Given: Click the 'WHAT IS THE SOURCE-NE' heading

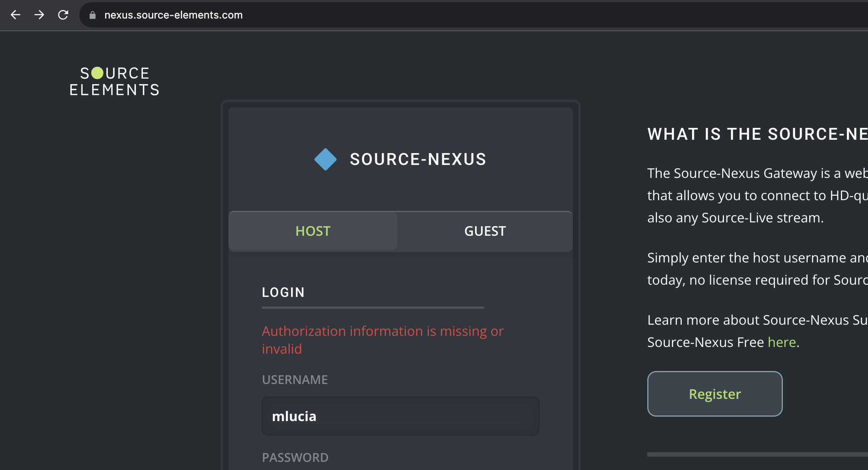Looking at the screenshot, I should pos(757,134).
